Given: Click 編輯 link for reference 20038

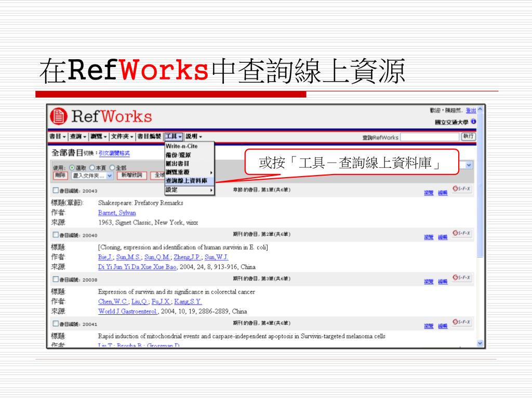Looking at the screenshot, I should 443,282.
